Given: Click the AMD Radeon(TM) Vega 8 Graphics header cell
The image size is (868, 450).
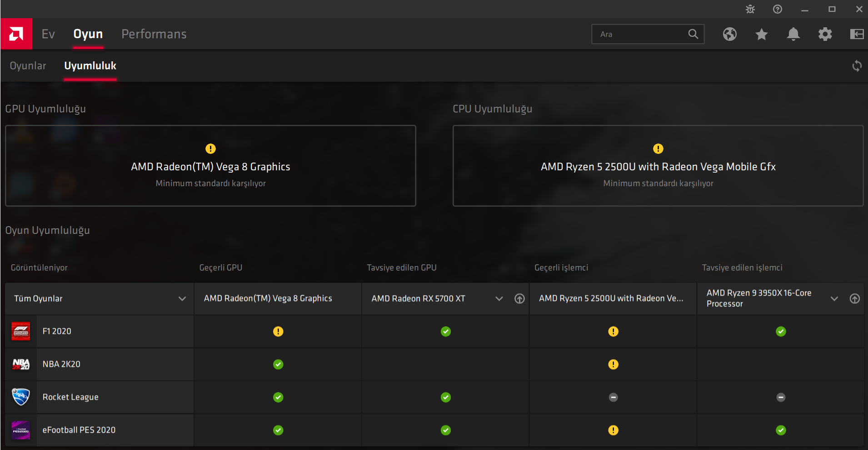Looking at the screenshot, I should tap(278, 298).
